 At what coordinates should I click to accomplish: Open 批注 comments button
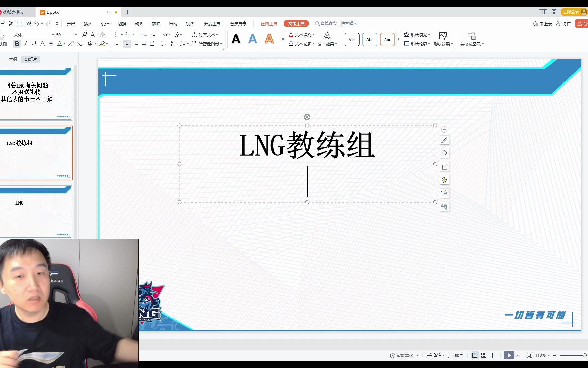(455, 355)
